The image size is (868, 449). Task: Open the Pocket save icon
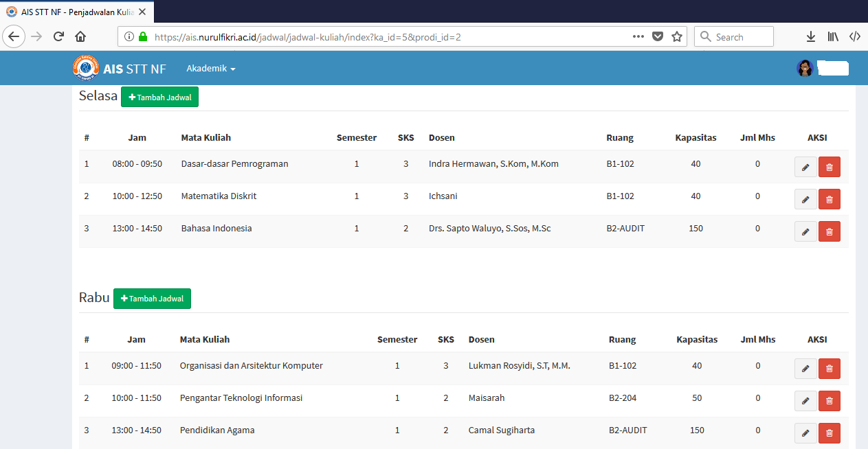[x=658, y=37]
